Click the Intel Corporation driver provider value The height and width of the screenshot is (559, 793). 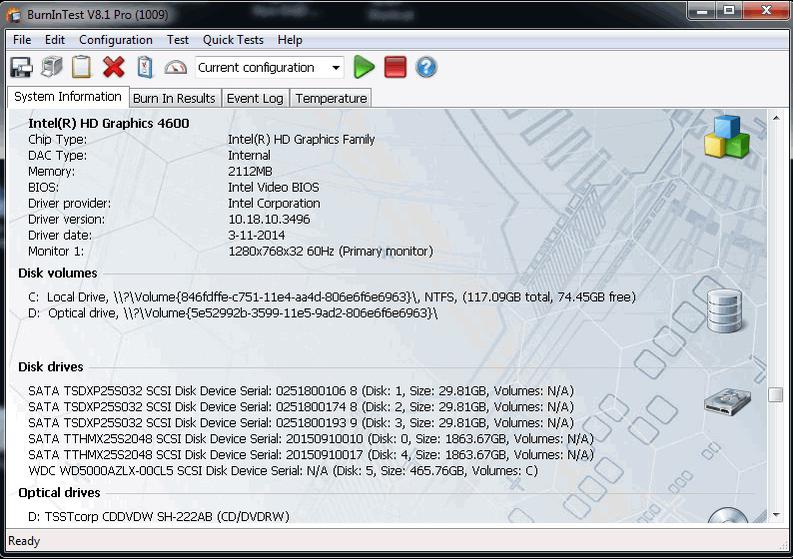click(x=274, y=203)
